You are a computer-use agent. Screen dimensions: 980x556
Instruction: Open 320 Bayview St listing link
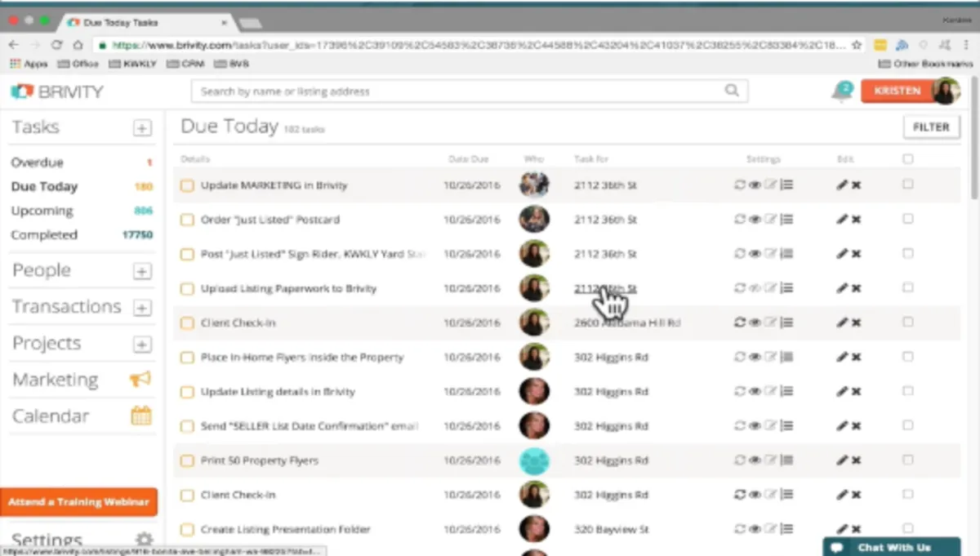click(611, 529)
